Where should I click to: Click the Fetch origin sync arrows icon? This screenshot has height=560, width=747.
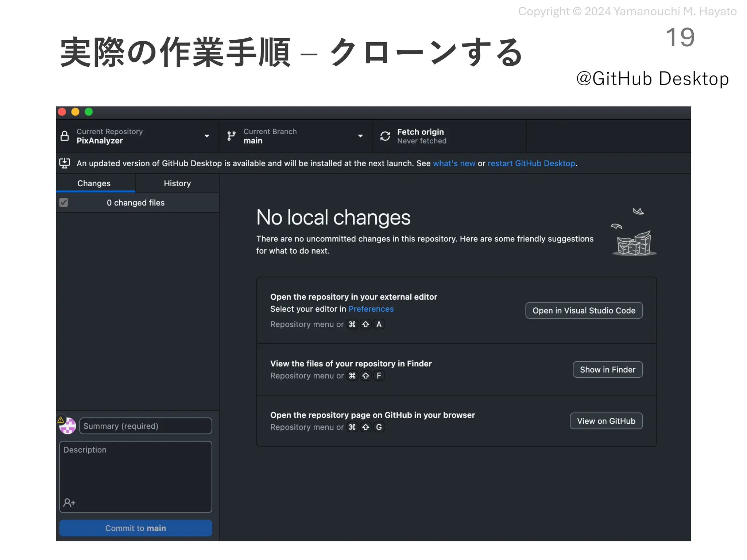[385, 136]
